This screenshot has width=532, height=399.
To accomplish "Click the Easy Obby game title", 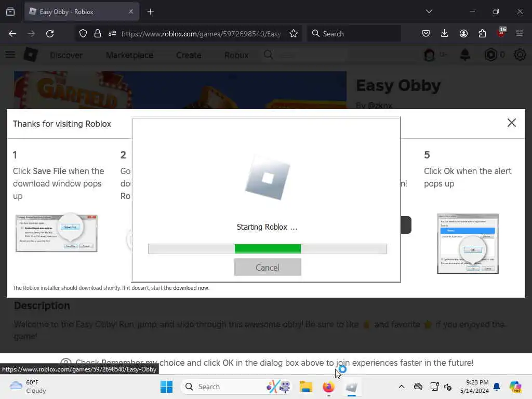I will click(x=398, y=85).
